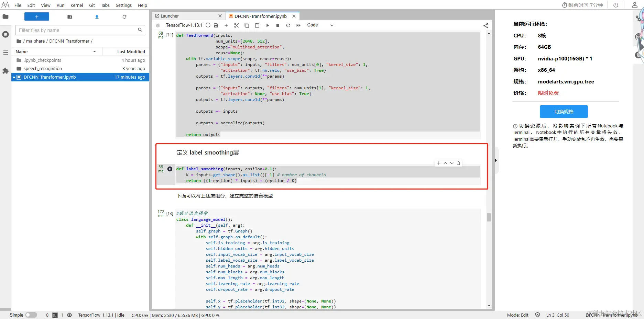Open the Extension Manager puzzle icon

click(6, 71)
